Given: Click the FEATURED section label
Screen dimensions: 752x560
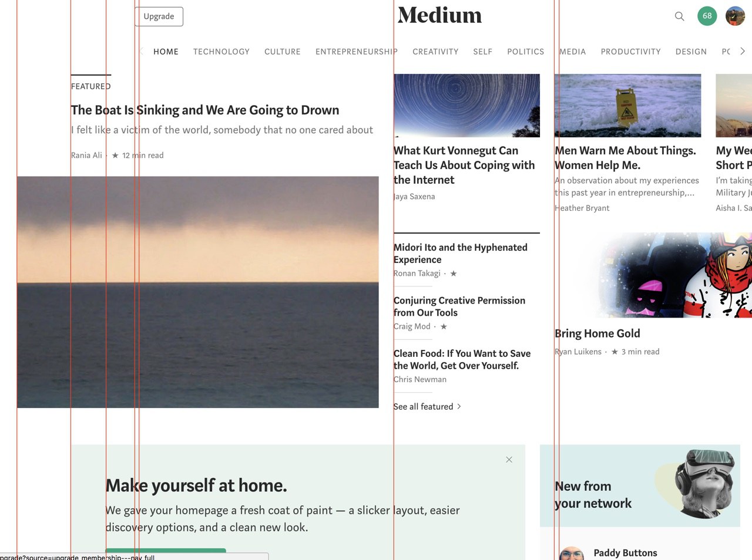Looking at the screenshot, I should tap(91, 86).
